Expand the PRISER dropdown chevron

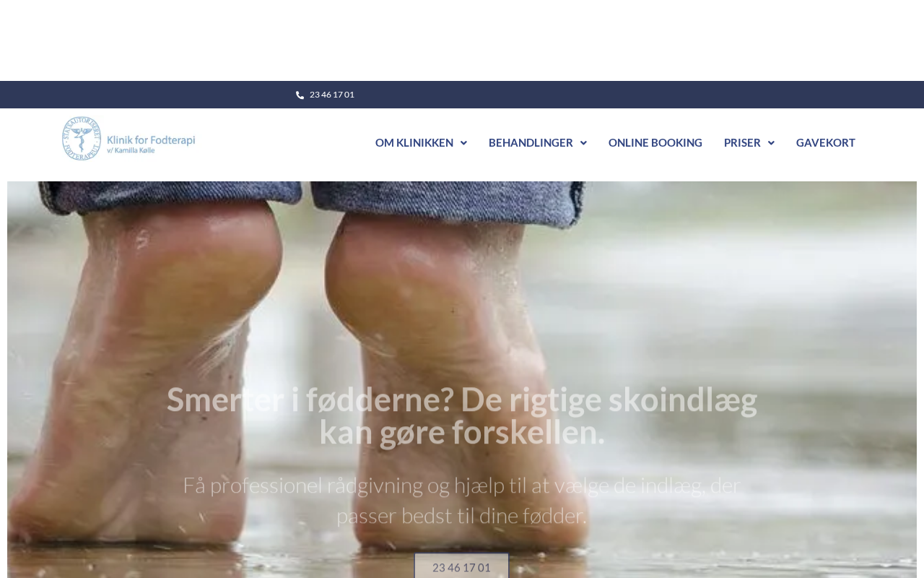click(x=771, y=143)
